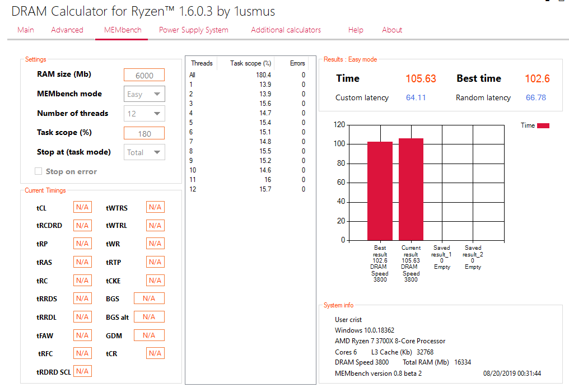Open the Power Supply System tab
Image resolution: width=569 pixels, height=392 pixels.
click(x=193, y=30)
